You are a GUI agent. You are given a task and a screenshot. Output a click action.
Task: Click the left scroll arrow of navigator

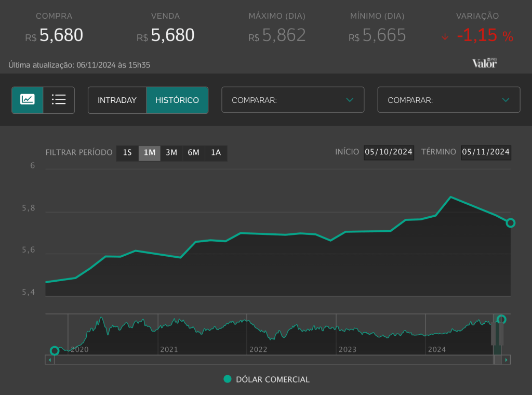click(x=50, y=360)
